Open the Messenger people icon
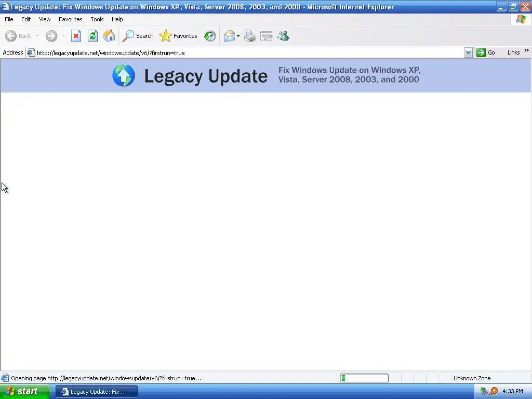 [x=283, y=36]
